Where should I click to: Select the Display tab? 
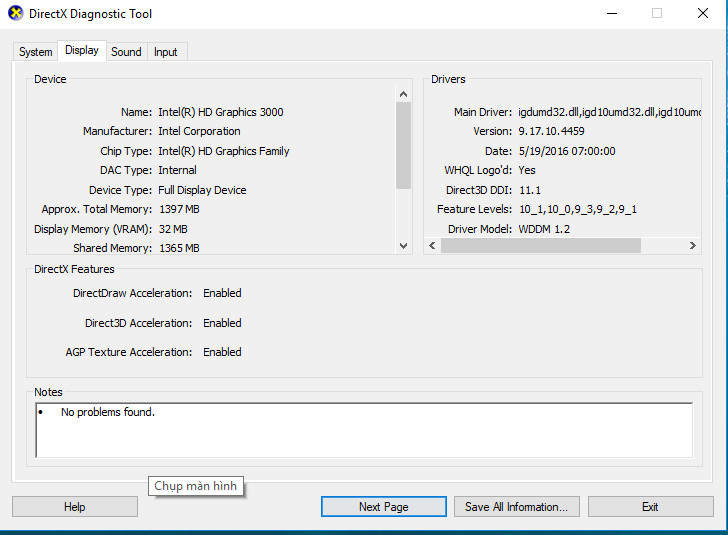click(82, 50)
